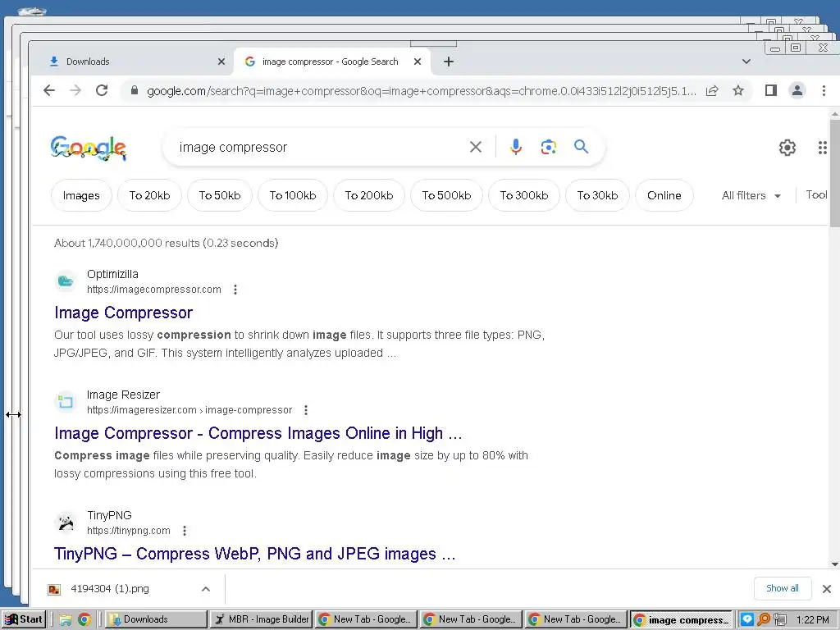The height and width of the screenshot is (630, 840).
Task: Start voice search with microphone icon
Action: click(516, 147)
